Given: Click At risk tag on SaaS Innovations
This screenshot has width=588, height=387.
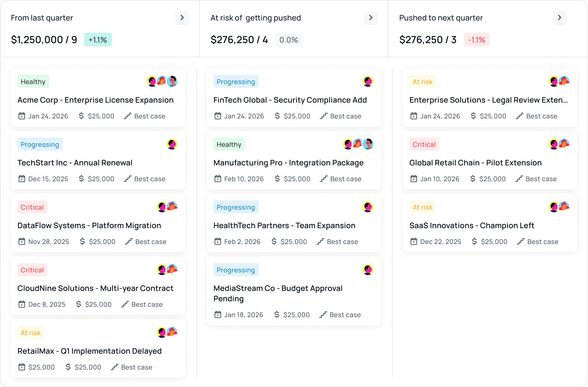Looking at the screenshot, I should tap(422, 207).
